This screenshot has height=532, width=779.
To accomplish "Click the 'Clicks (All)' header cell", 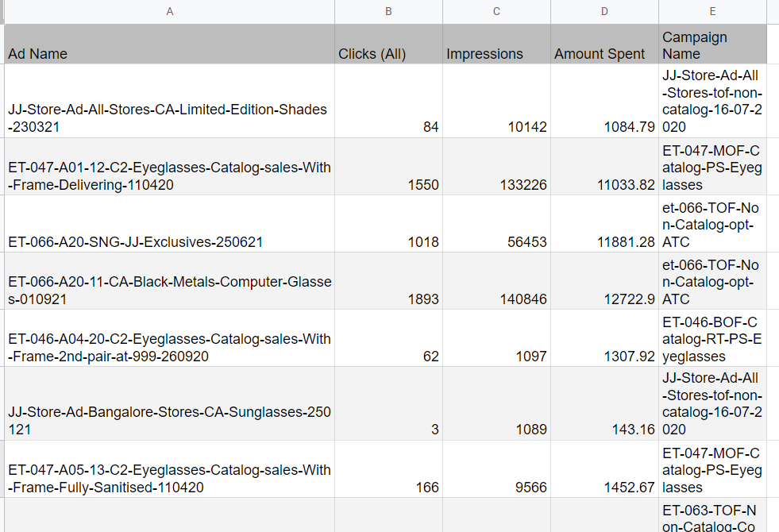I will (388, 44).
